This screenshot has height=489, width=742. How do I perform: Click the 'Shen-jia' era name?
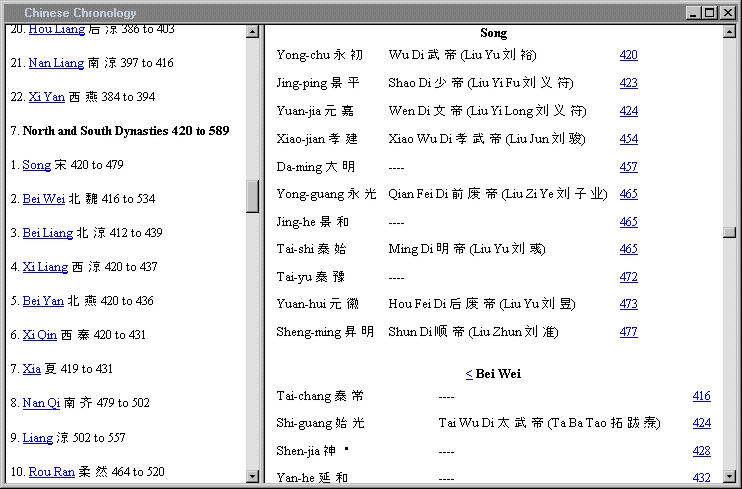pyautogui.click(x=298, y=451)
